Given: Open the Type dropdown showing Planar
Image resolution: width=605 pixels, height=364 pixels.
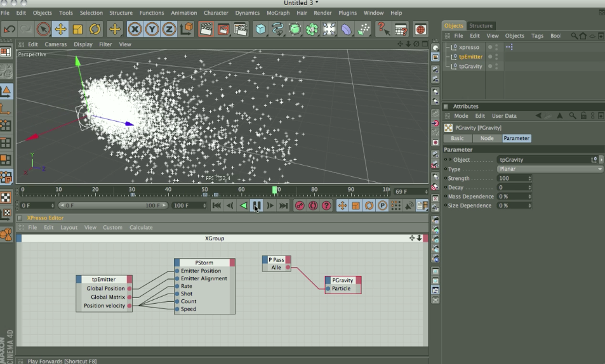Looking at the screenshot, I should [x=550, y=169].
